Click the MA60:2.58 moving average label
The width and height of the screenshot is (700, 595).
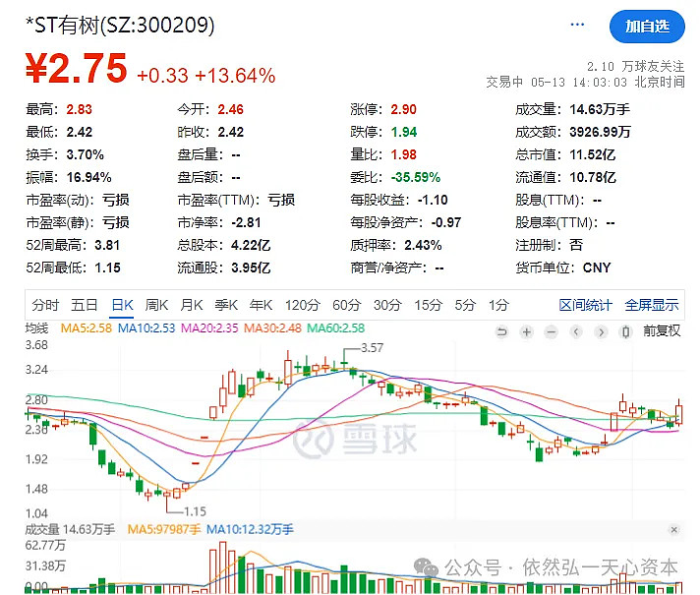click(x=336, y=328)
